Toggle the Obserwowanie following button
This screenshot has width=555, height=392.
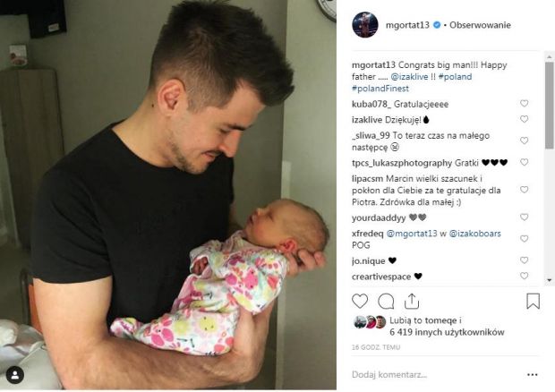point(480,25)
